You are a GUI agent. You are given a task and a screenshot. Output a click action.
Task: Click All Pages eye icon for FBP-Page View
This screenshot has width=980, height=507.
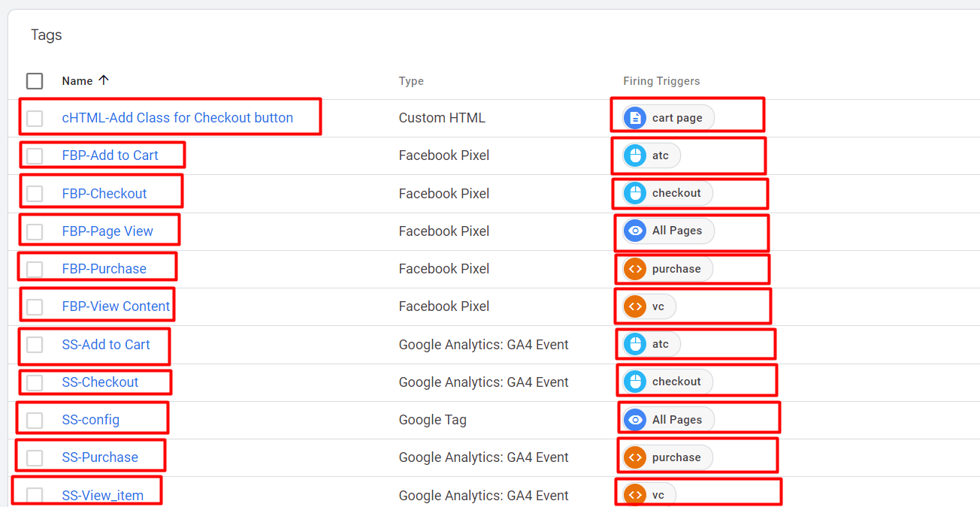click(635, 231)
